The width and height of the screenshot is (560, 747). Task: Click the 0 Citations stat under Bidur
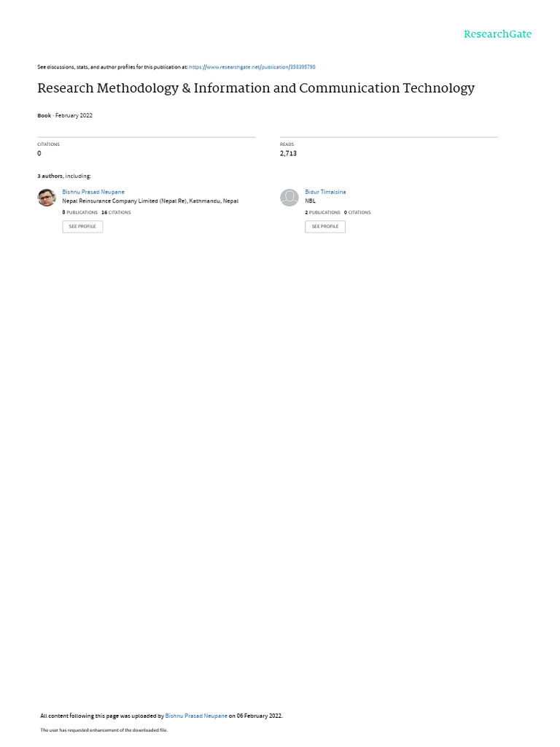pos(357,212)
